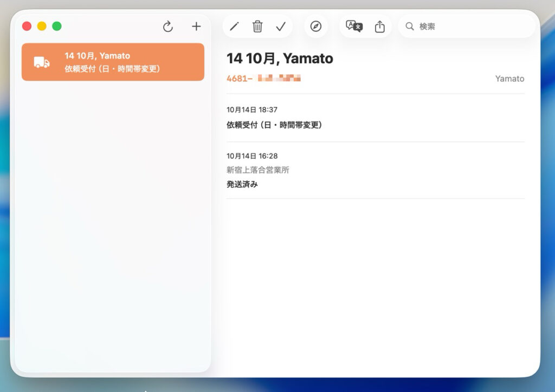The width and height of the screenshot is (555, 392).
Task: Click the 14 10月, Yamato detail heading
Action: 280,58
